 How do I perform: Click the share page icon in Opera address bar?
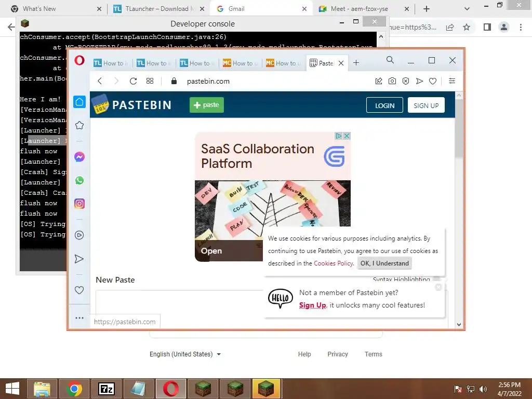379,81
